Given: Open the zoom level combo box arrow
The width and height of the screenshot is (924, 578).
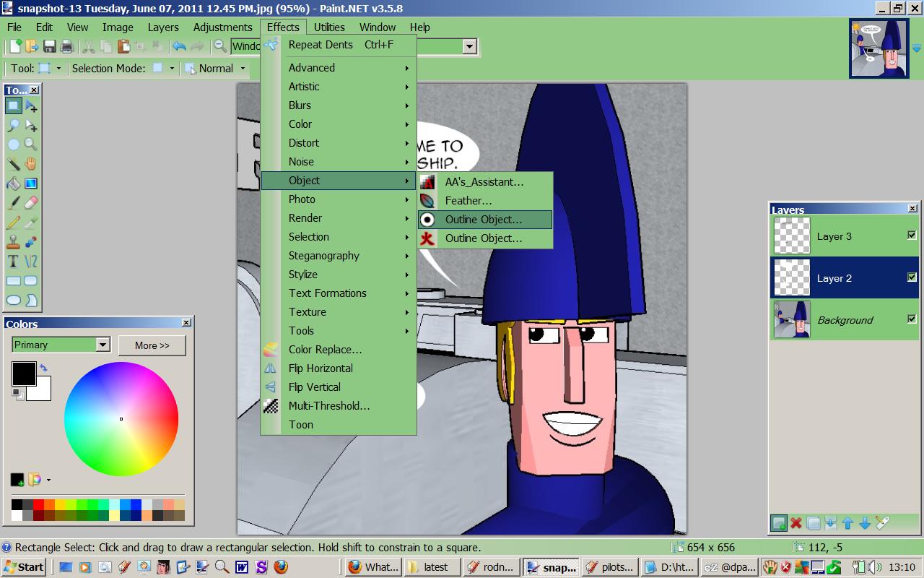Looking at the screenshot, I should [x=470, y=47].
